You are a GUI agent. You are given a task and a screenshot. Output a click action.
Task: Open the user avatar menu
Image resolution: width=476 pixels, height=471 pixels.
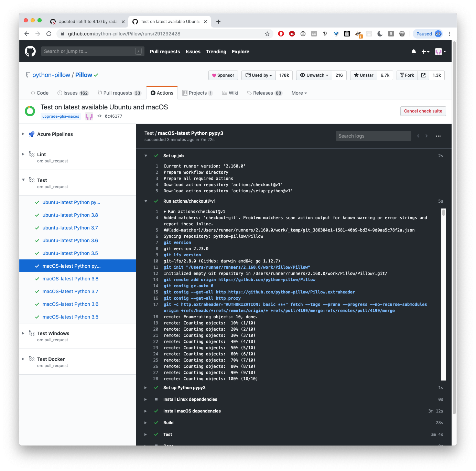[441, 52]
